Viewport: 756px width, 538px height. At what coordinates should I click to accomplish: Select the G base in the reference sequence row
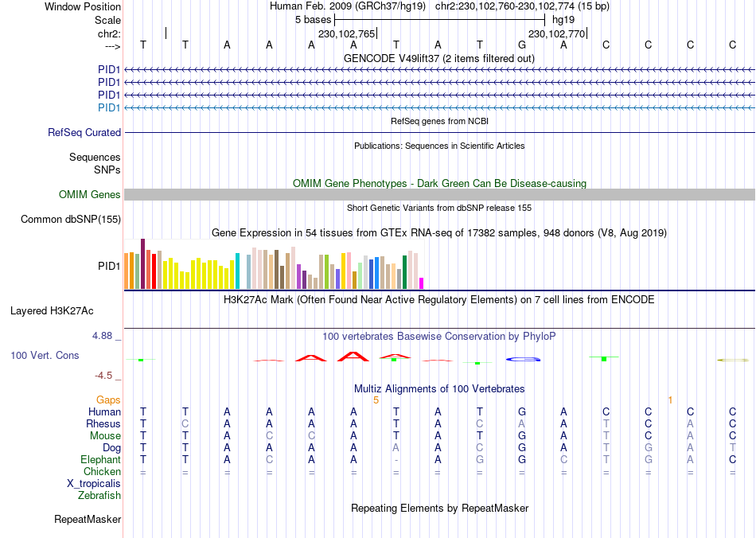tap(522, 45)
